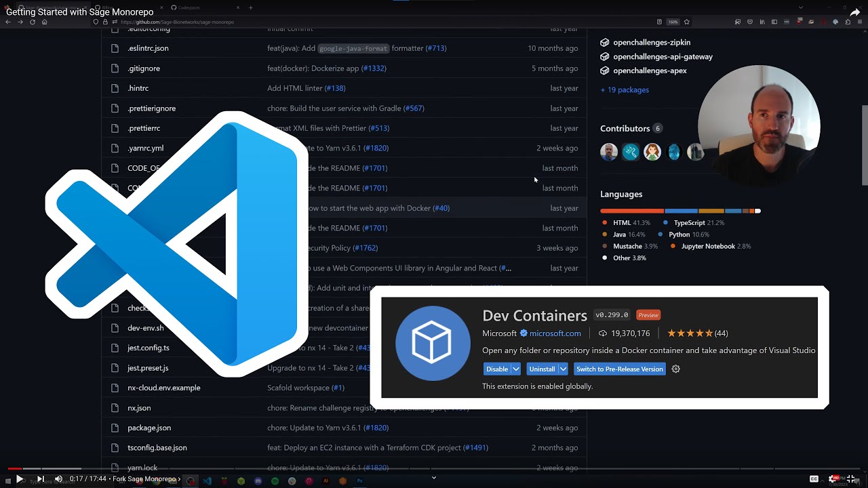Click Uninstall on Dev Containers
Image resolution: width=868 pixels, height=488 pixels.
pos(542,369)
